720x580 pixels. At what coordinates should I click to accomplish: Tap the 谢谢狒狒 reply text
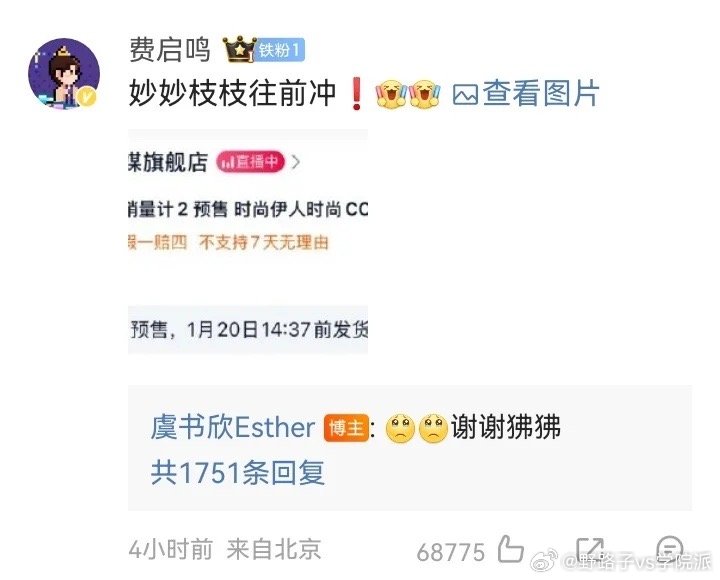pos(506,427)
